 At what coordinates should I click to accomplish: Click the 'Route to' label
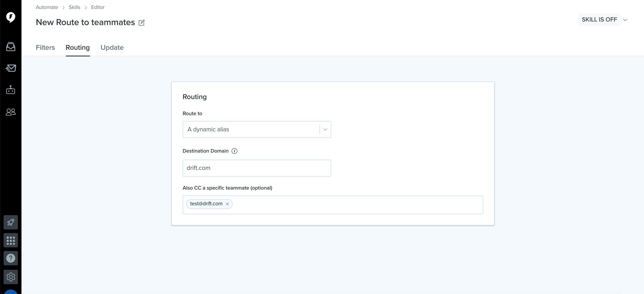[x=192, y=113]
